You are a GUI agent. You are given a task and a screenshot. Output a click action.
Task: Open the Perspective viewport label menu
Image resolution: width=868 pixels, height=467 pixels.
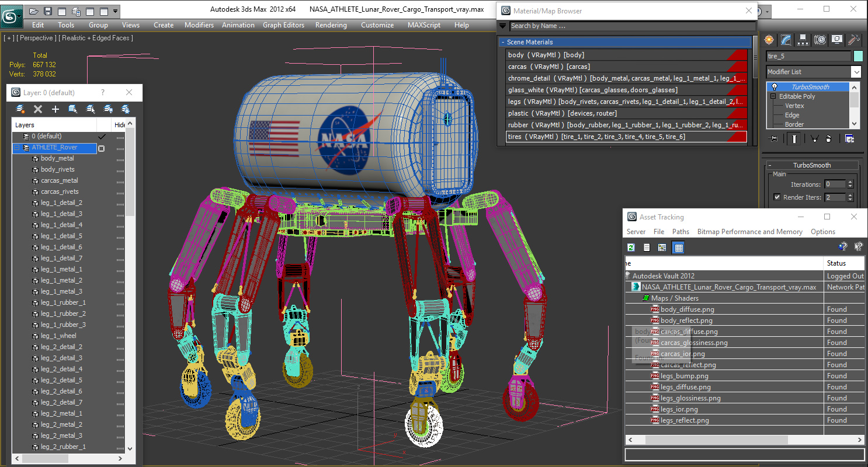pos(37,38)
